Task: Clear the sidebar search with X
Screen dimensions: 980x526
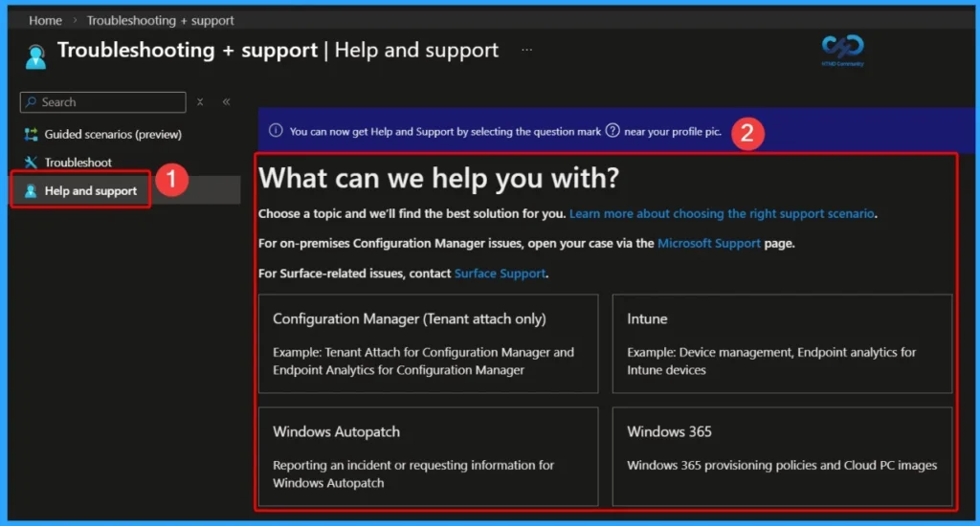Action: tap(200, 101)
